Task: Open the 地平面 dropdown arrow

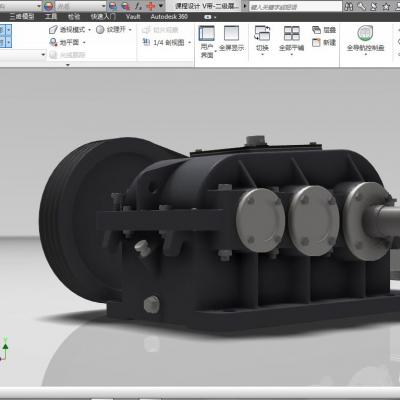Action: 84,42
